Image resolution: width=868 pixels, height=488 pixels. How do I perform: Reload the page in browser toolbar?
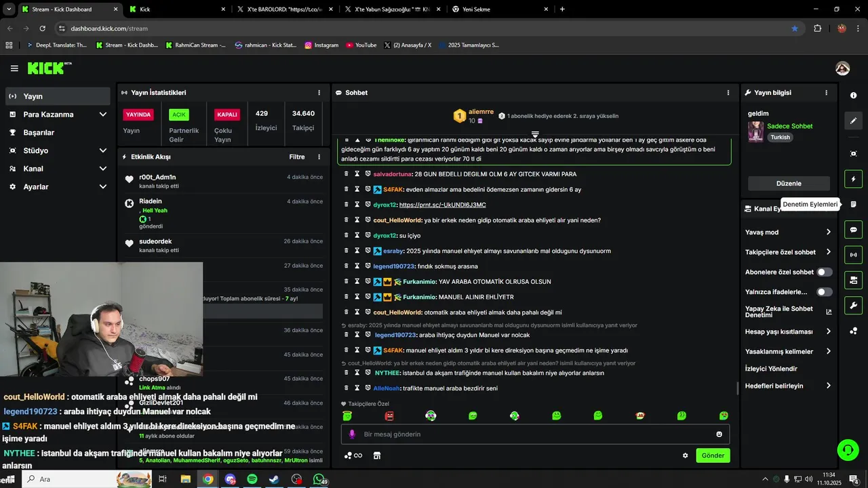(42, 28)
